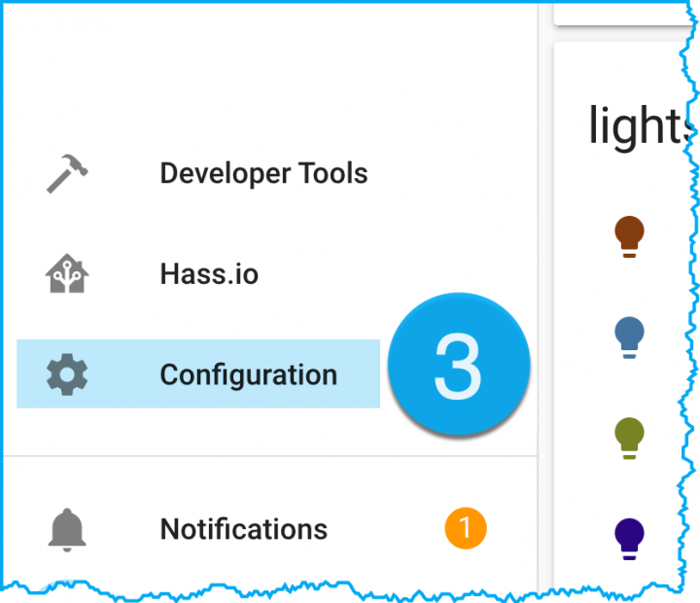Select the Configuration text label
This screenshot has width=700, height=603.
pyautogui.click(x=248, y=374)
